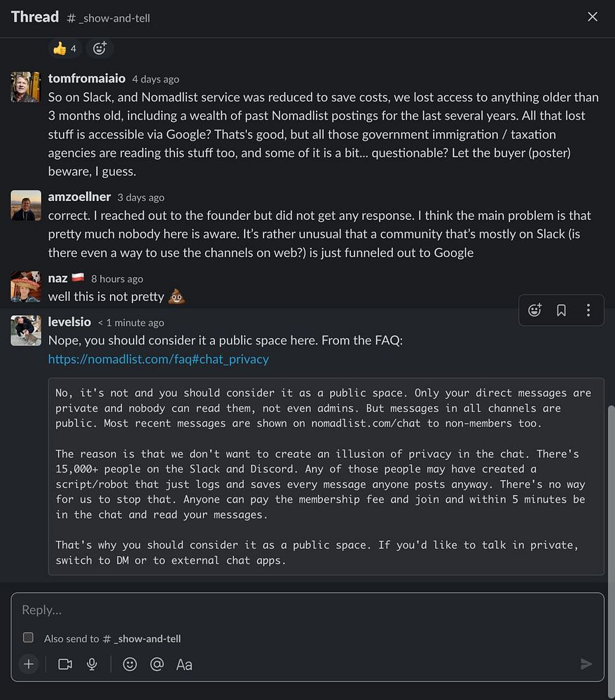Close the Thread panel

click(593, 17)
